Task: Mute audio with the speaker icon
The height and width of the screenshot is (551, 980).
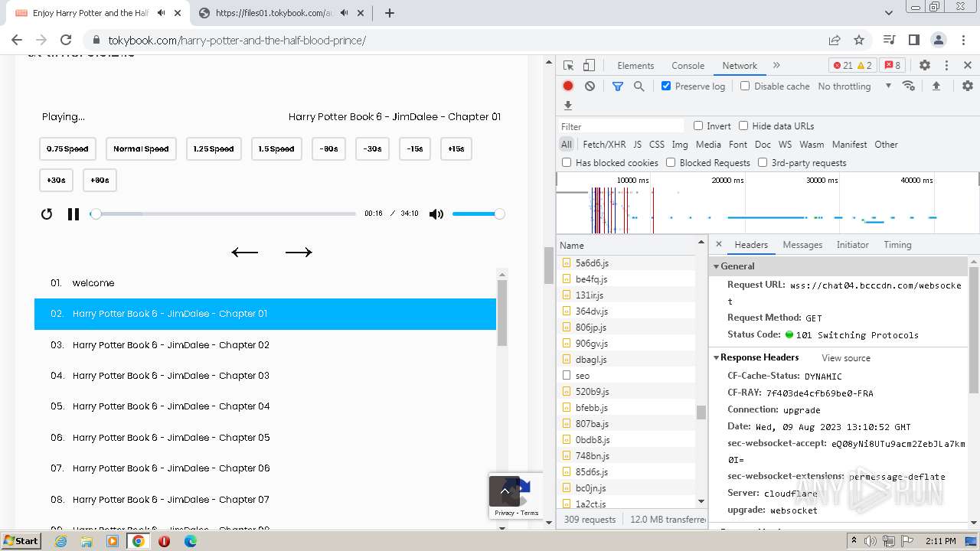Action: coord(436,214)
